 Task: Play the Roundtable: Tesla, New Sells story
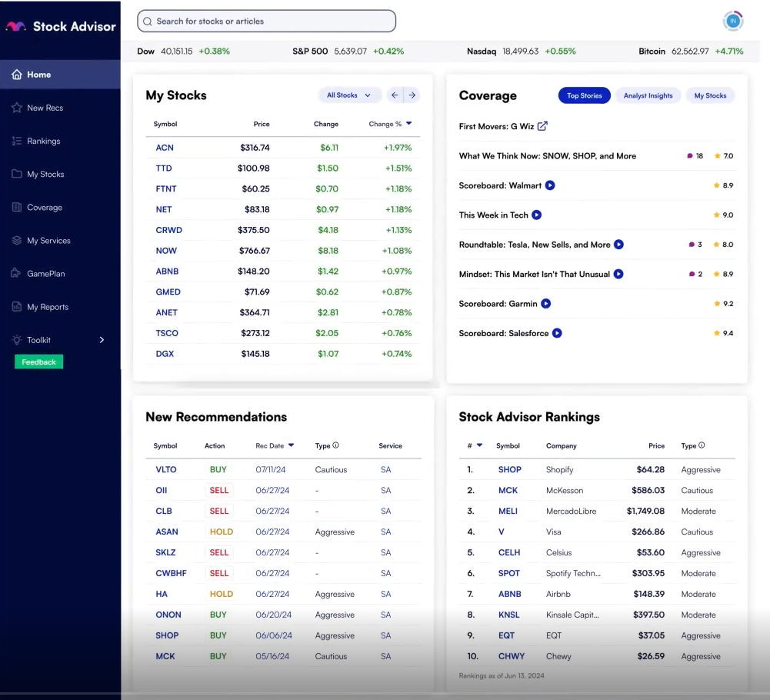pos(618,244)
